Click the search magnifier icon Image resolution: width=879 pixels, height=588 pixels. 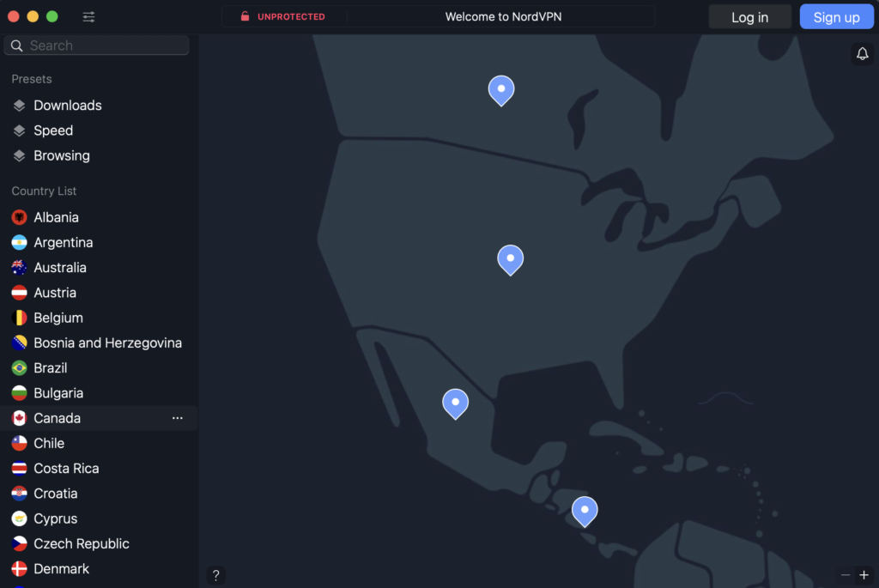tap(17, 45)
